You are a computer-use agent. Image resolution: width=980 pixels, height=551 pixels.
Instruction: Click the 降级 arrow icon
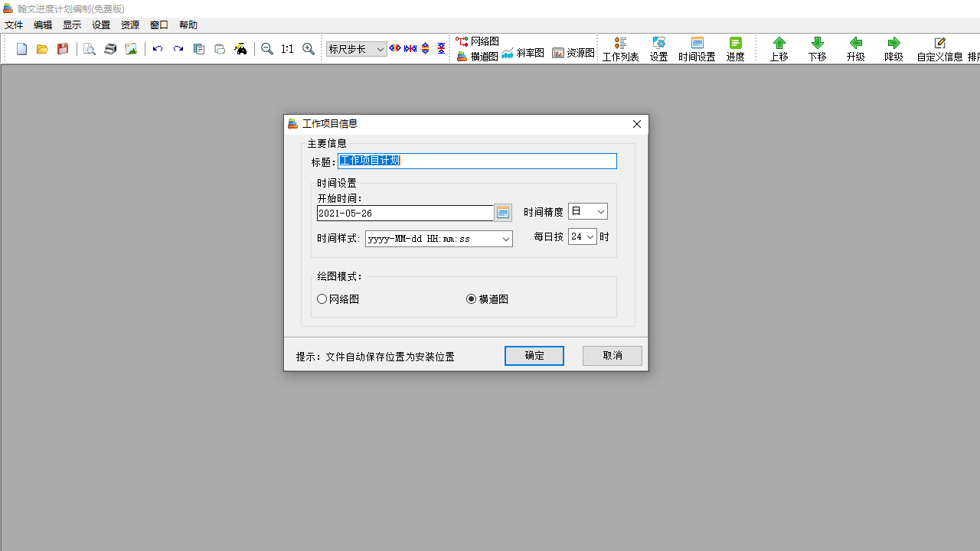click(893, 48)
